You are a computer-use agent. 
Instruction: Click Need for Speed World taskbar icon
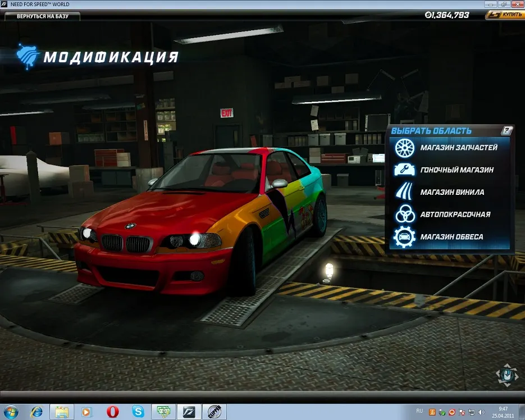[x=189, y=412]
